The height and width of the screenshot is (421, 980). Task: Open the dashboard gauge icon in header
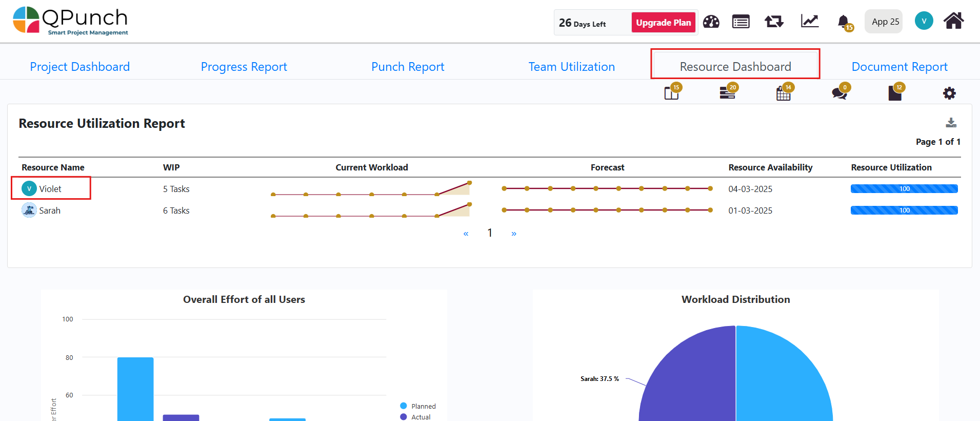[711, 22]
